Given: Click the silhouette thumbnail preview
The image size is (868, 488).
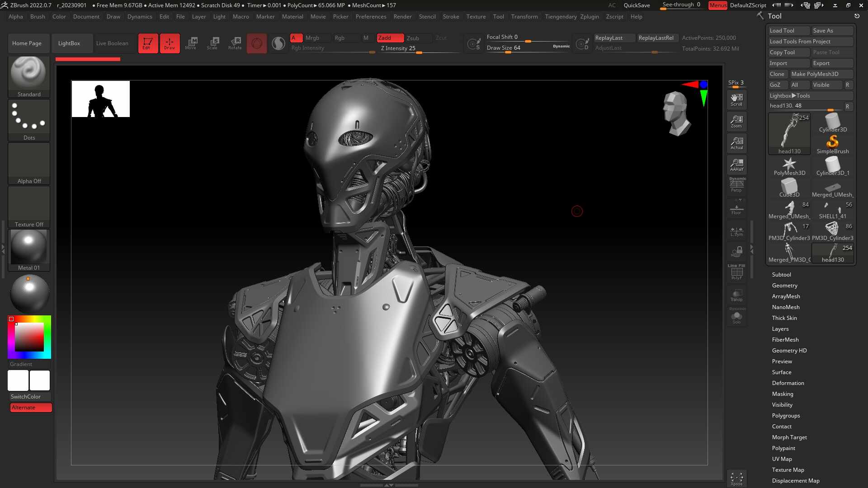Looking at the screenshot, I should tap(100, 99).
